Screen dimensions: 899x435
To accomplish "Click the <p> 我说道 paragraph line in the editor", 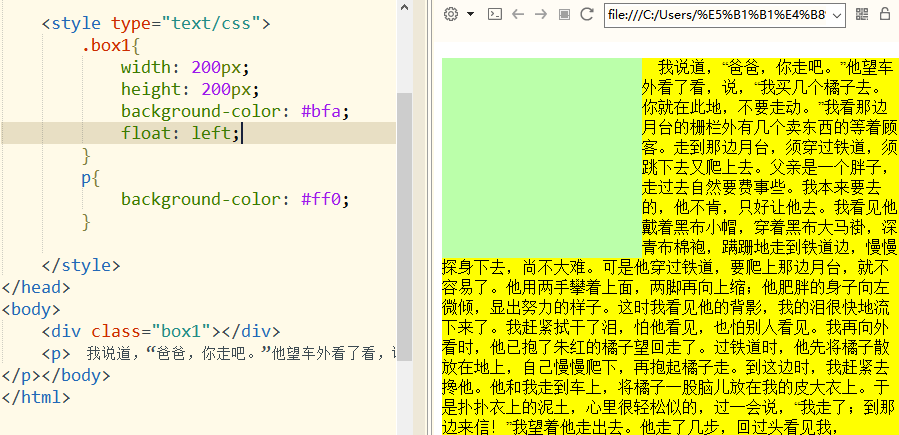I will [219, 353].
